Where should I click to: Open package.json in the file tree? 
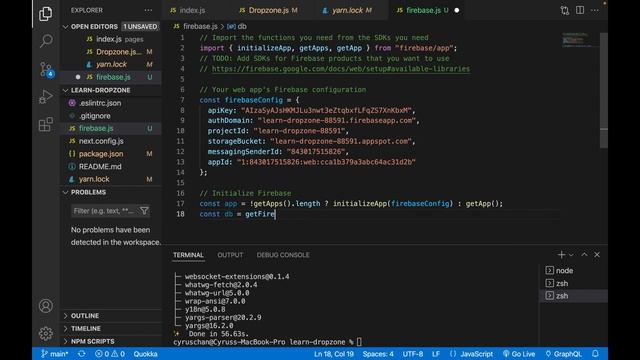pos(111,154)
